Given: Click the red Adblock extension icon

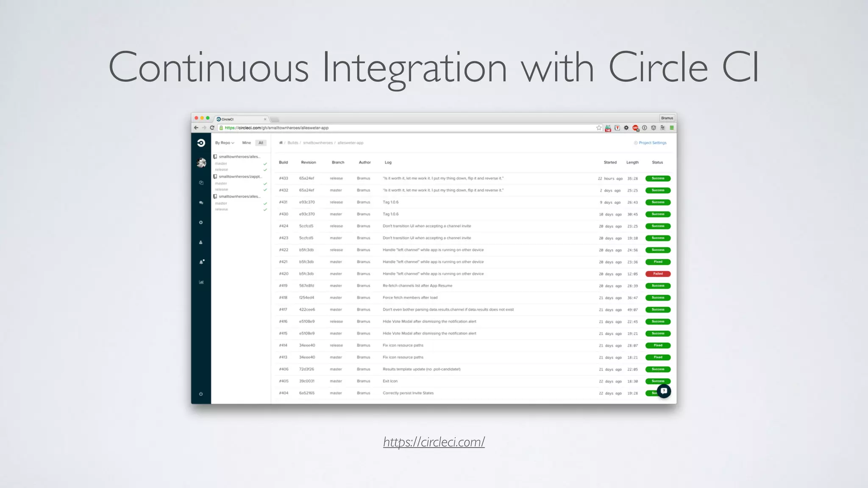Looking at the screenshot, I should tap(635, 128).
